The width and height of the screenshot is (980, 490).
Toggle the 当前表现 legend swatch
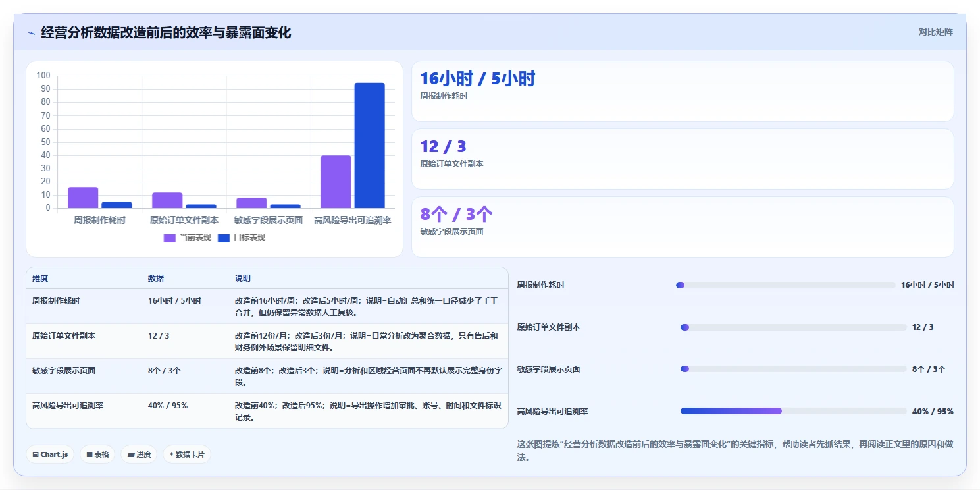coord(170,238)
